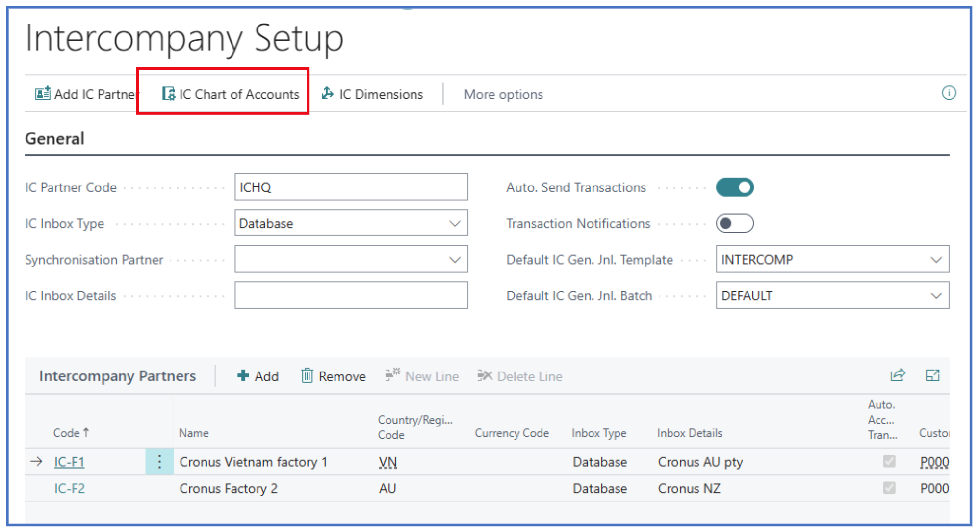Open the IC-F2 partner link
This screenshot has height=532, width=980.
point(69,488)
